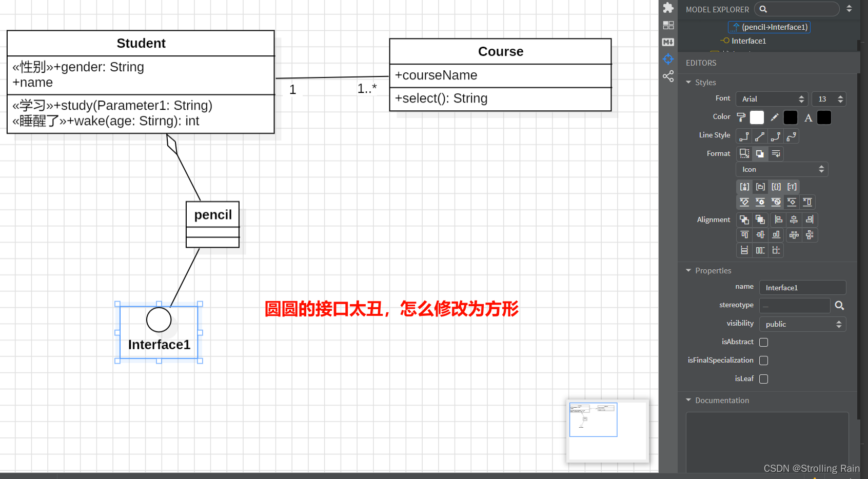Image resolution: width=868 pixels, height=479 pixels.
Task: Select the blue focus crosshair icon in sidebar
Action: tap(668, 59)
